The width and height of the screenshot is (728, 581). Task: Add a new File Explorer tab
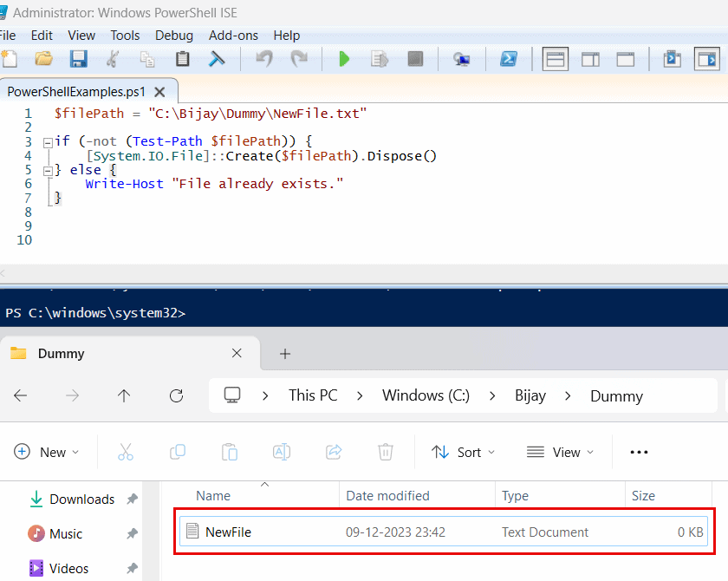click(x=285, y=354)
